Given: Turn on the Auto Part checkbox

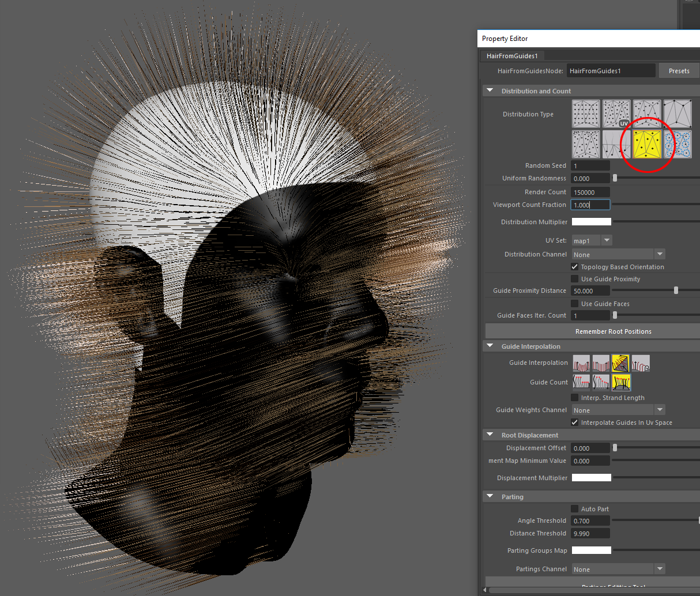Looking at the screenshot, I should click(575, 509).
